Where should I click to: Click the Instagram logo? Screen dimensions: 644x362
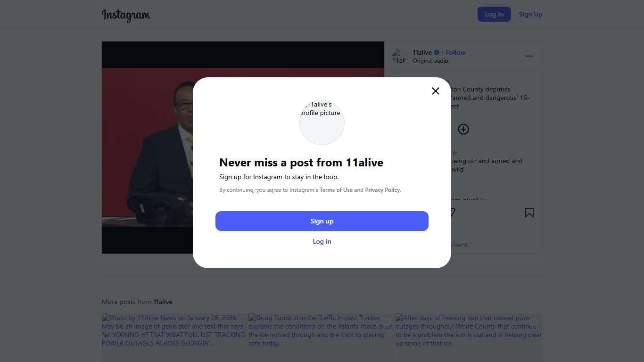[126, 15]
